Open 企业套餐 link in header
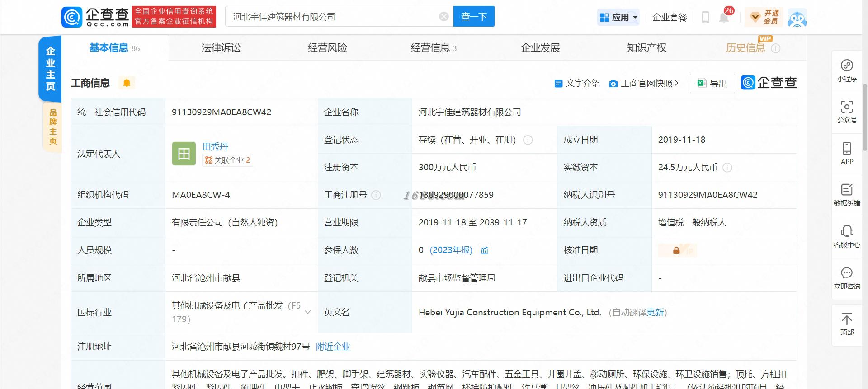 [x=670, y=17]
